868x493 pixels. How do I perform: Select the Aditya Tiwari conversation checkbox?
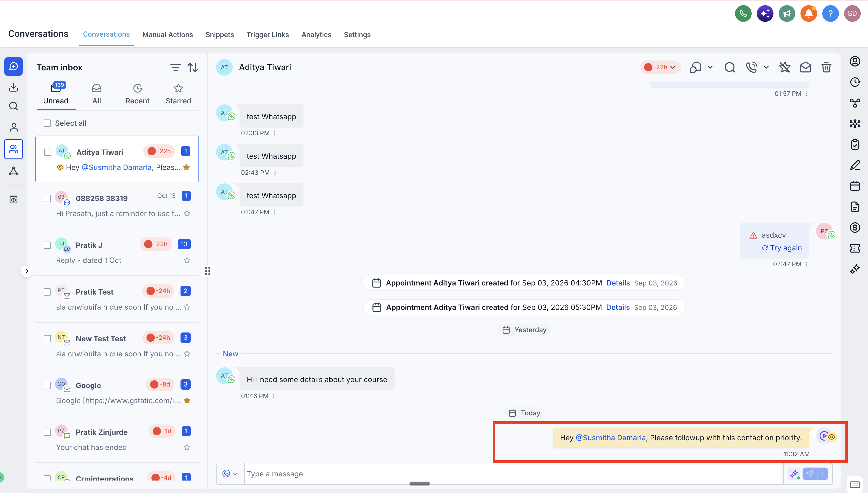point(48,152)
